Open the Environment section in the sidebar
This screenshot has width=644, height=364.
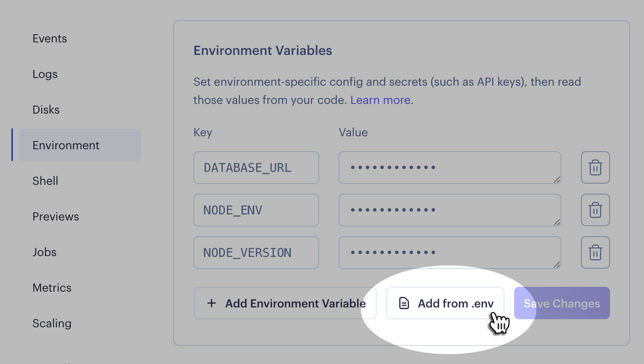point(65,145)
